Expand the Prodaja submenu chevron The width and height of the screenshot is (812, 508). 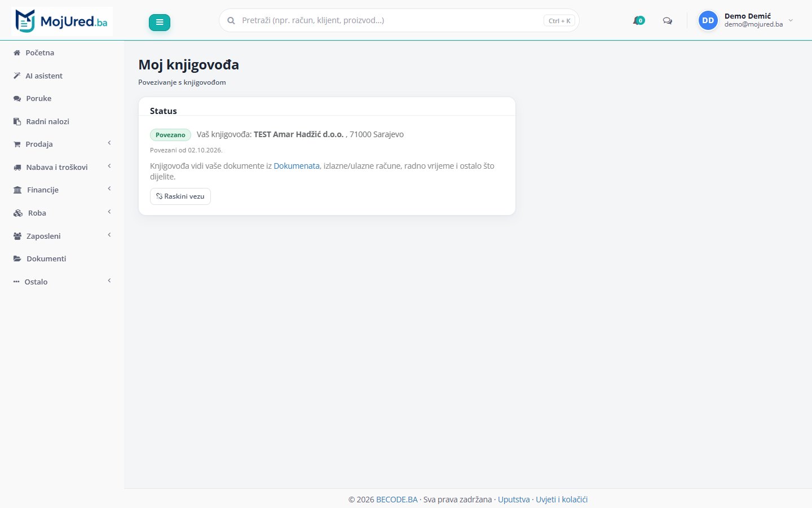tap(109, 143)
